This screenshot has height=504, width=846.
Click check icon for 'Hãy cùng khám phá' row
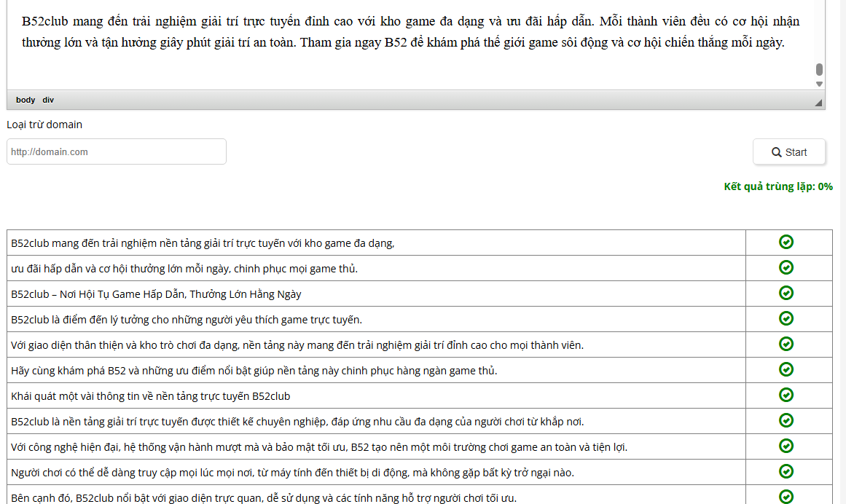coord(786,369)
